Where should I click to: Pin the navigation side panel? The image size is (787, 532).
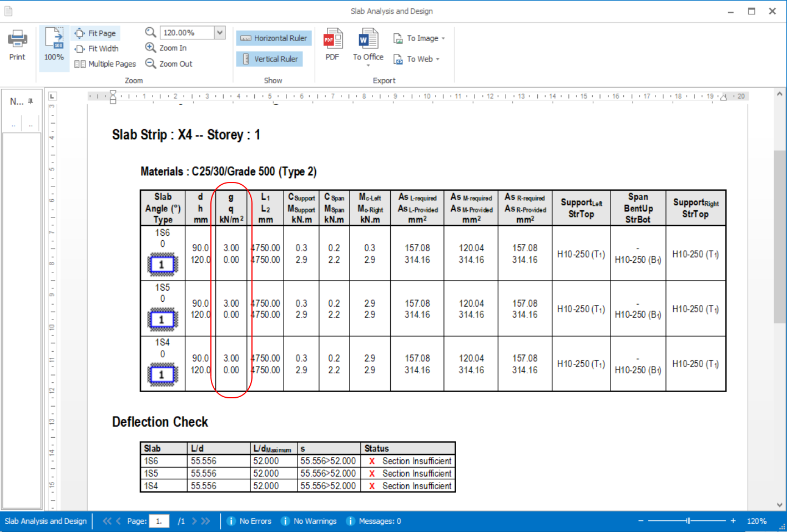31,101
